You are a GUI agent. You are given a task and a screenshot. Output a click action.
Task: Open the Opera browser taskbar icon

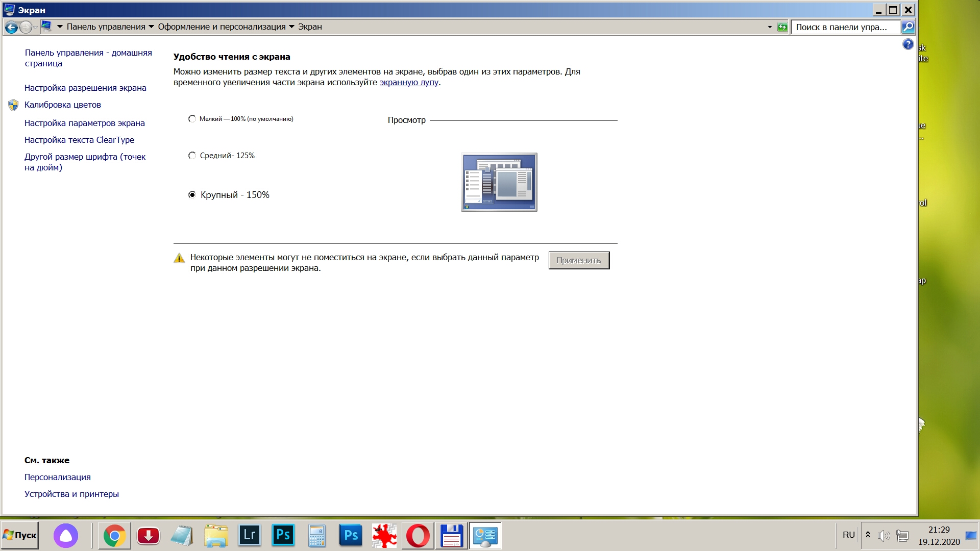click(418, 536)
